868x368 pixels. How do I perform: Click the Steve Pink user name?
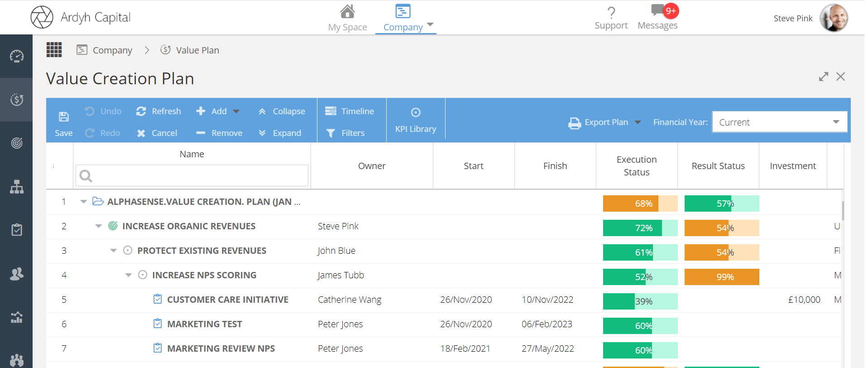point(793,18)
